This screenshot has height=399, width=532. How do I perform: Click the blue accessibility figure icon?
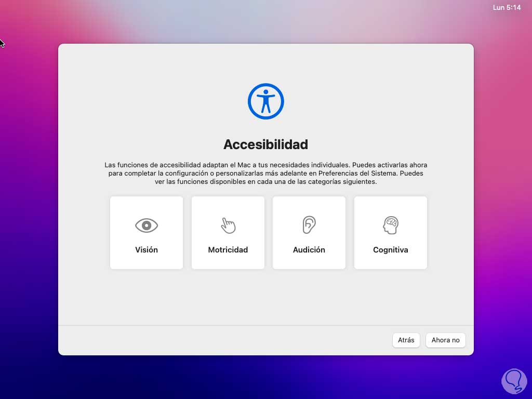point(265,101)
